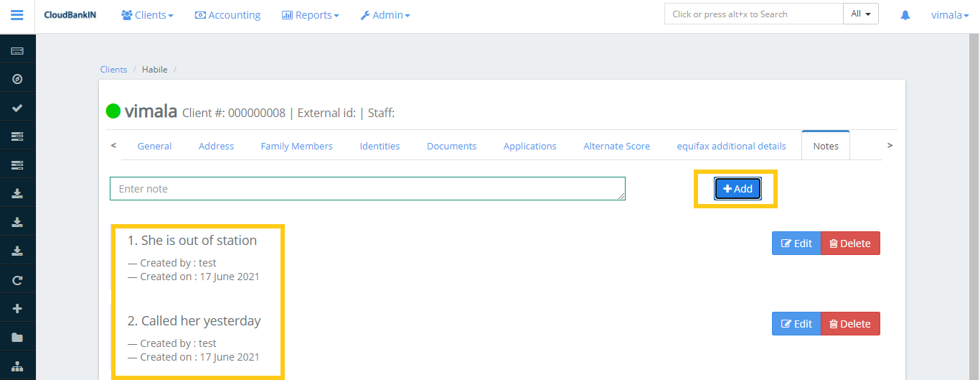Click the refresh icon in sidebar
This screenshot has height=380, width=980.
click(17, 280)
